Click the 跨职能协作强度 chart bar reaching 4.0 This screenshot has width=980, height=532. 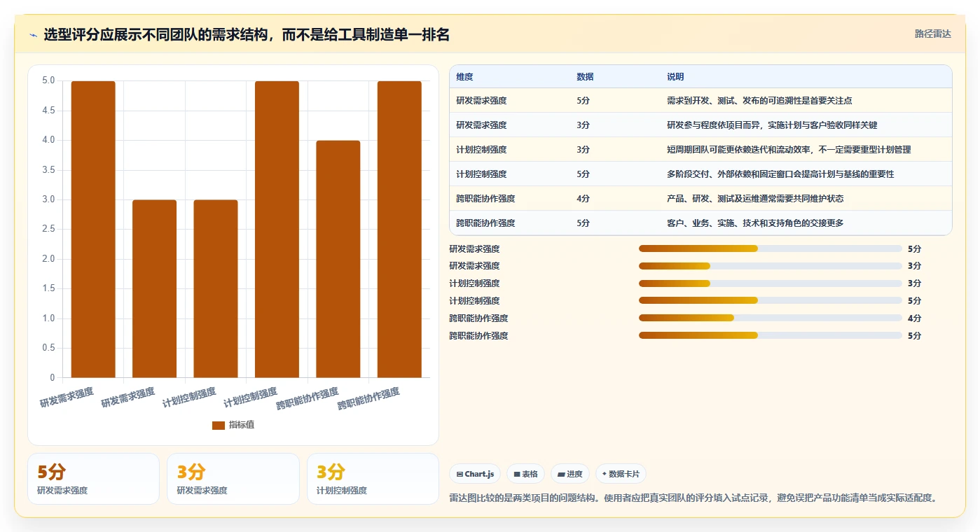[338, 259]
